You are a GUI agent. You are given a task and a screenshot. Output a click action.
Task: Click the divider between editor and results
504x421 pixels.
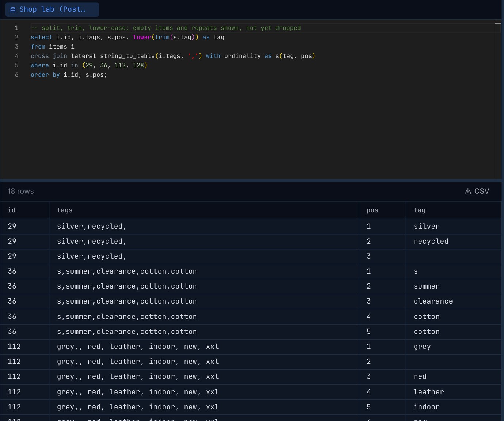click(251, 180)
